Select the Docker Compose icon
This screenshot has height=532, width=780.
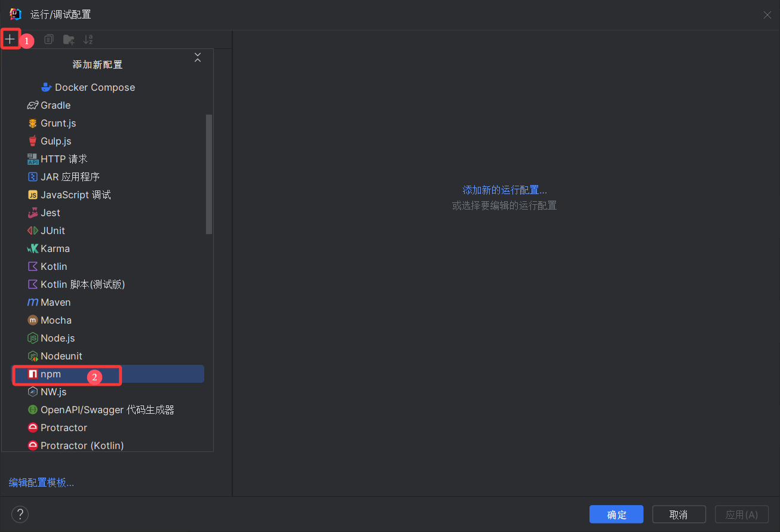[47, 87]
